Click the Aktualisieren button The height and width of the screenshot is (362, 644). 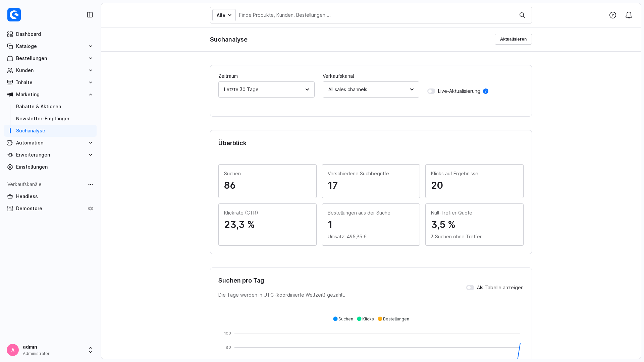tap(513, 39)
